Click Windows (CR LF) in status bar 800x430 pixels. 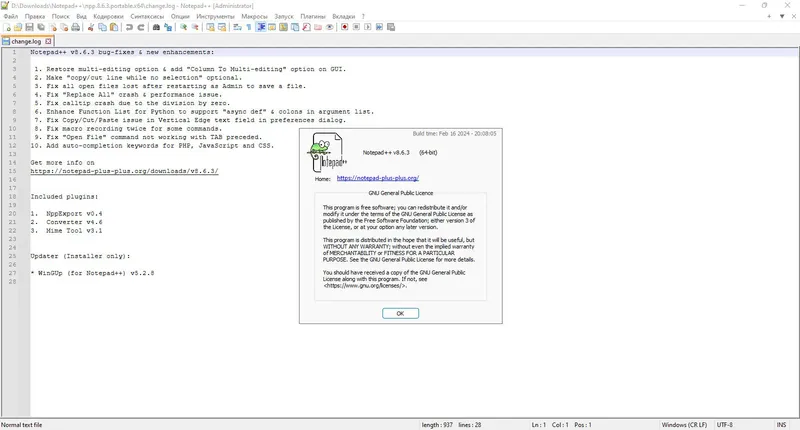[684, 424]
